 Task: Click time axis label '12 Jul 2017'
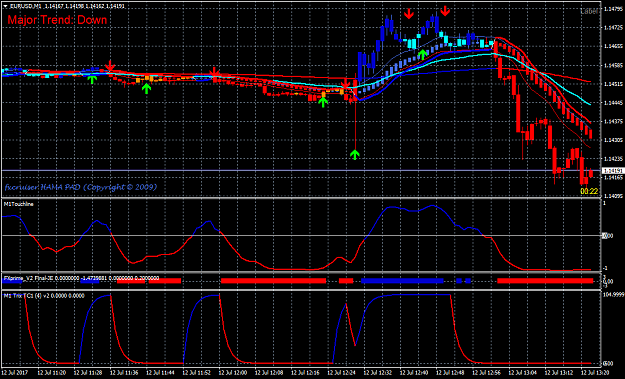tap(15, 373)
